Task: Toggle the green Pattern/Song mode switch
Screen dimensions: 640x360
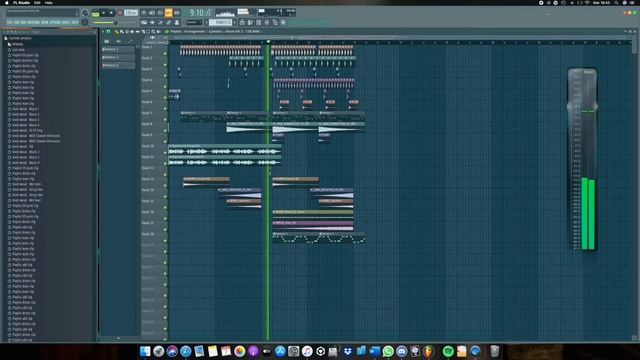Action: pos(95,14)
